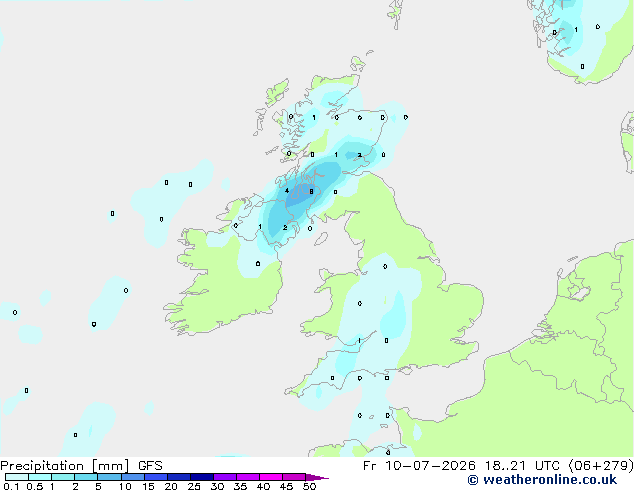Click the 'GFS' model label
The width and height of the screenshot is (634, 490).
[150, 466]
